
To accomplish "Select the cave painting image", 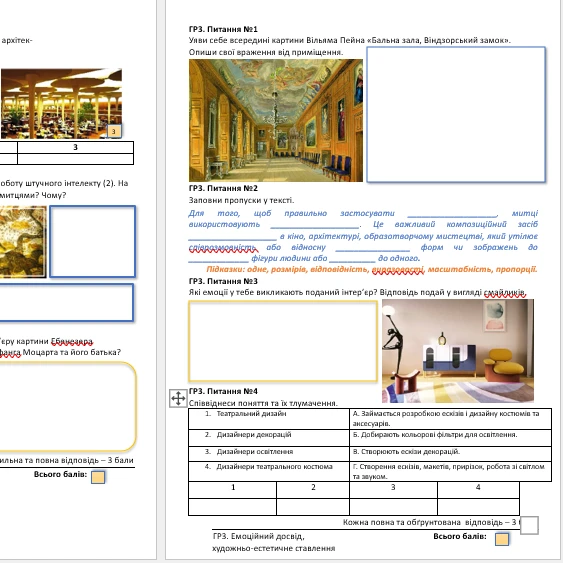I will [23, 242].
